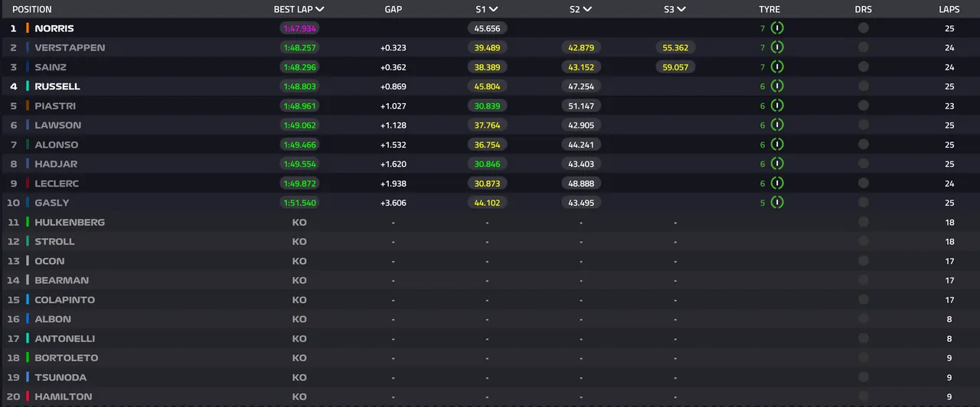
Task: Select Piastri's DRS indicator dot
Action: (x=864, y=106)
